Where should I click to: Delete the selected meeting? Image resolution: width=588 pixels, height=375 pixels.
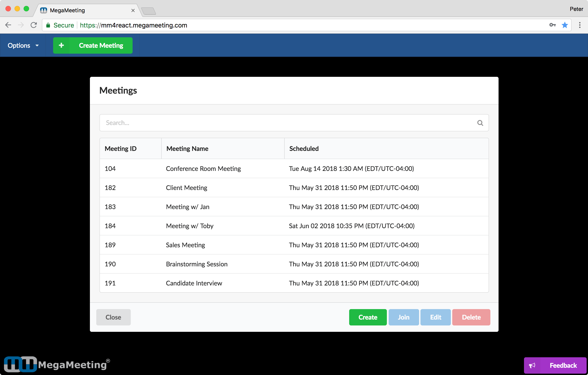coord(471,317)
